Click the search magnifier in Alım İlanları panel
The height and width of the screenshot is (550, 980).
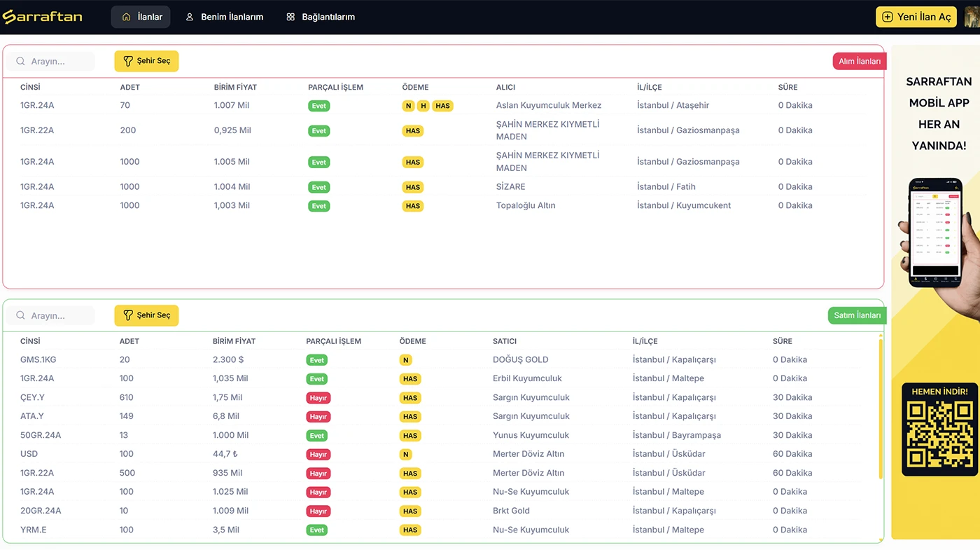[x=21, y=62]
